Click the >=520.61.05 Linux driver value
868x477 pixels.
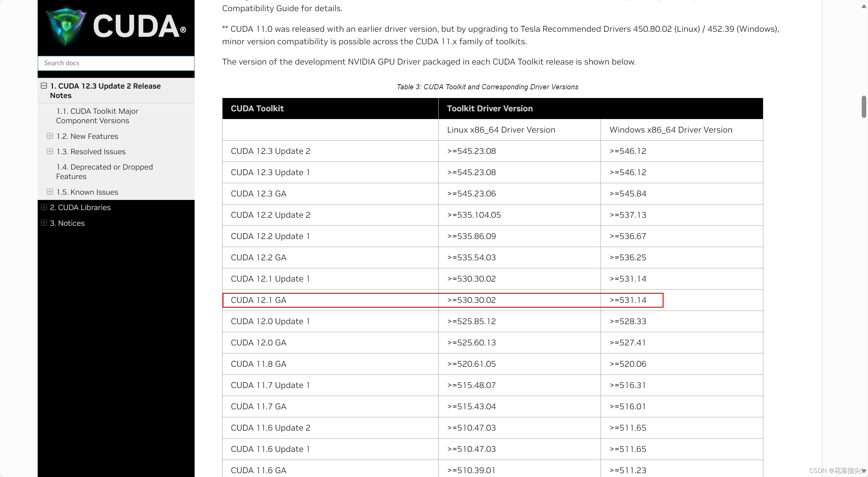pos(471,364)
